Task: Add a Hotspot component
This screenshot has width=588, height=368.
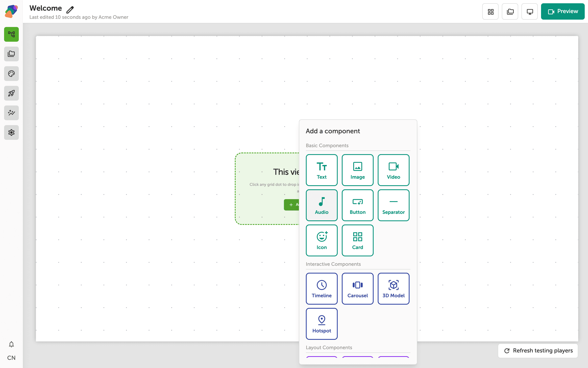Action: click(321, 324)
